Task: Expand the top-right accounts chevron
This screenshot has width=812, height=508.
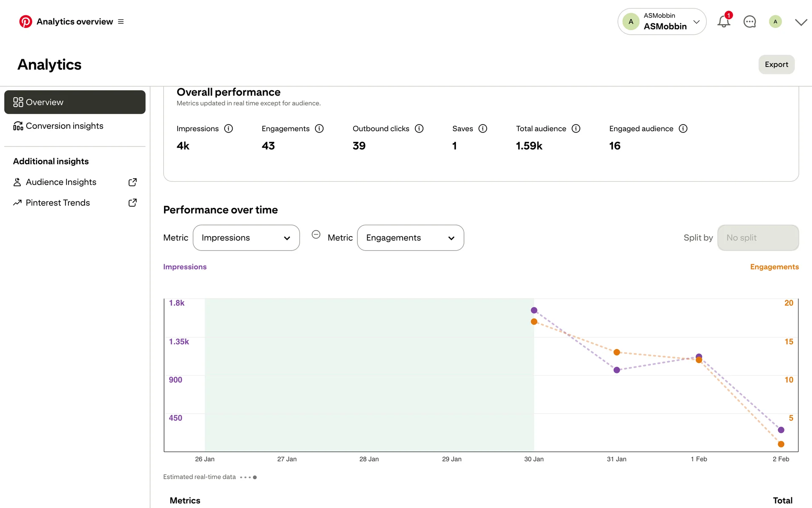Action: click(x=801, y=22)
